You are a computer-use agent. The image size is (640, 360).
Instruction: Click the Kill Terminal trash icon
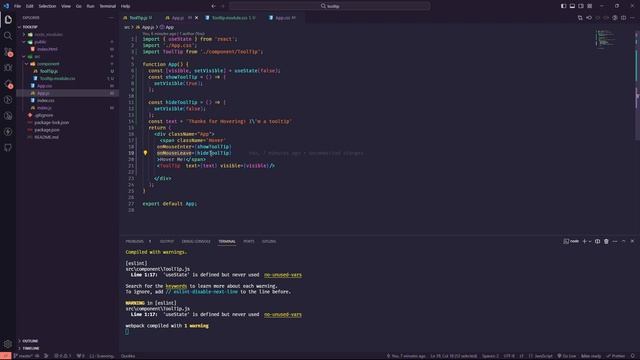click(606, 241)
